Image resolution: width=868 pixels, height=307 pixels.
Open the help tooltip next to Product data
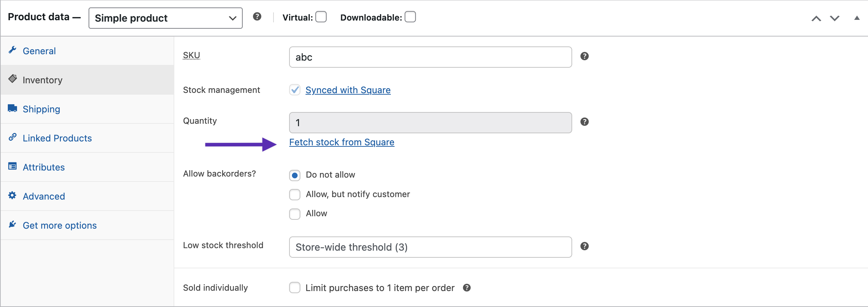tap(257, 16)
